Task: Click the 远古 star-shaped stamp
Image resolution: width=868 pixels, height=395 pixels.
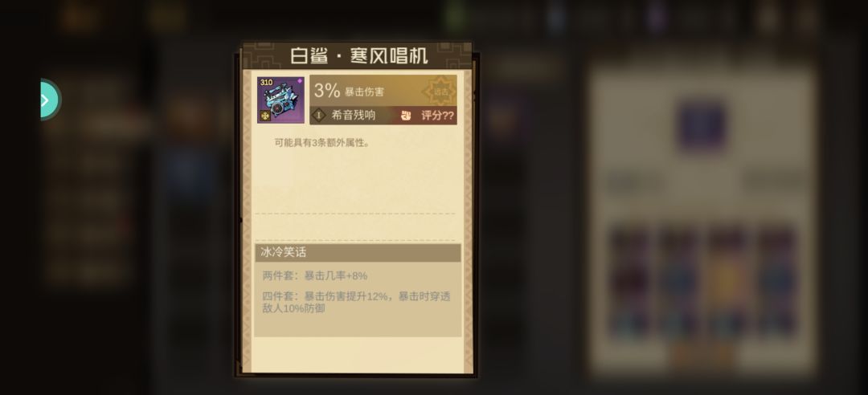Action: coord(440,92)
